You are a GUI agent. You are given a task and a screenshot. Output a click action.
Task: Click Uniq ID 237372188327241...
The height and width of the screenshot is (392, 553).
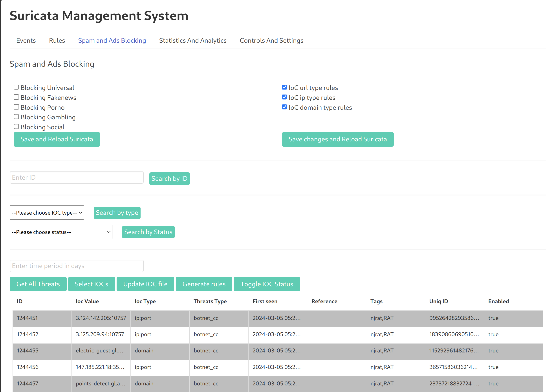[454, 383]
